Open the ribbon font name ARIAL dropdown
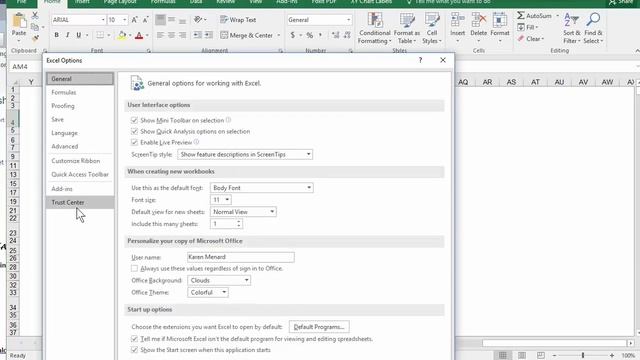The height and width of the screenshot is (360, 640). pos(102,20)
